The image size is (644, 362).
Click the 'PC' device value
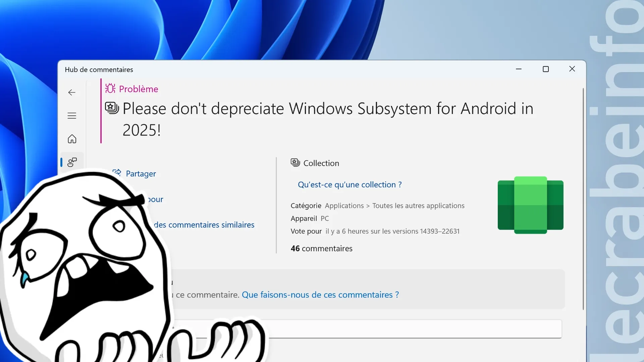coord(325,219)
